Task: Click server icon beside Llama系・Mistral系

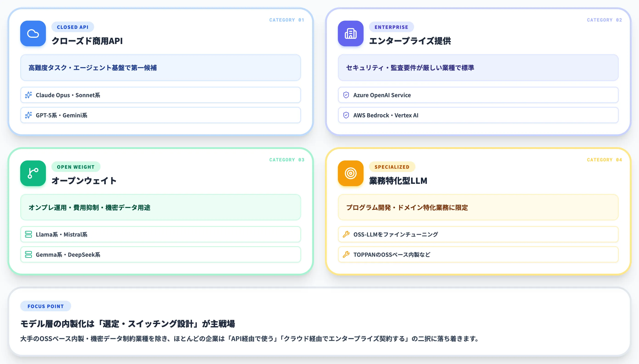Action: (28, 234)
